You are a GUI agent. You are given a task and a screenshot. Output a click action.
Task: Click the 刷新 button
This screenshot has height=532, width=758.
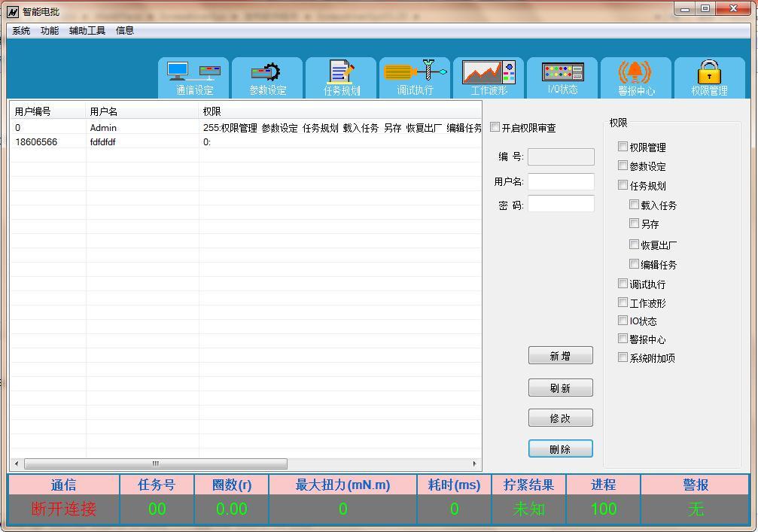click(560, 388)
